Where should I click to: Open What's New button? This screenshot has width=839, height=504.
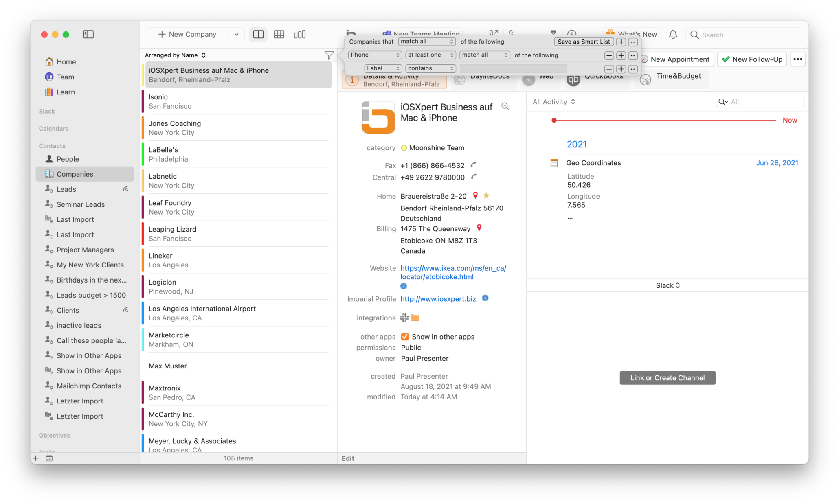[632, 34]
